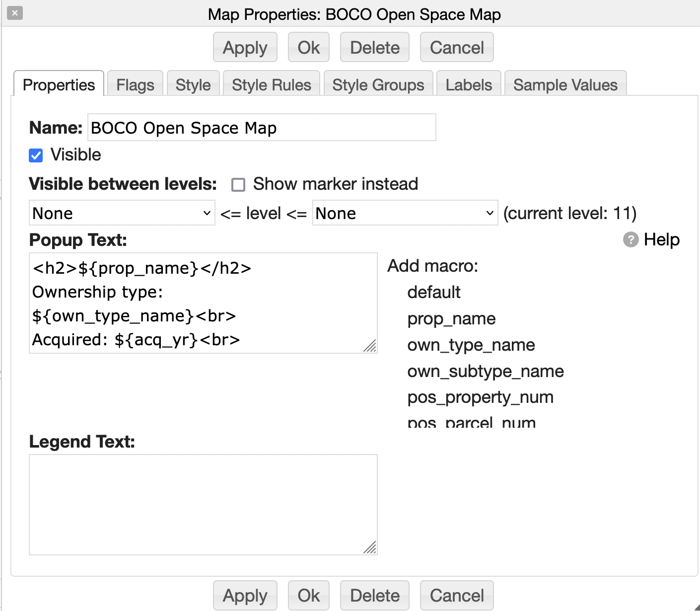Click the bottom Ok button
700x611 pixels.
(x=308, y=595)
